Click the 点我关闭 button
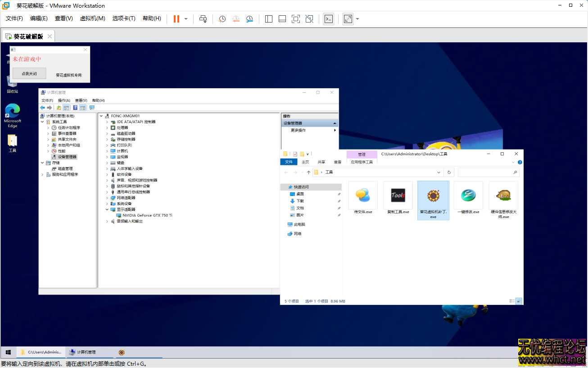The height and width of the screenshot is (368, 588). click(29, 73)
